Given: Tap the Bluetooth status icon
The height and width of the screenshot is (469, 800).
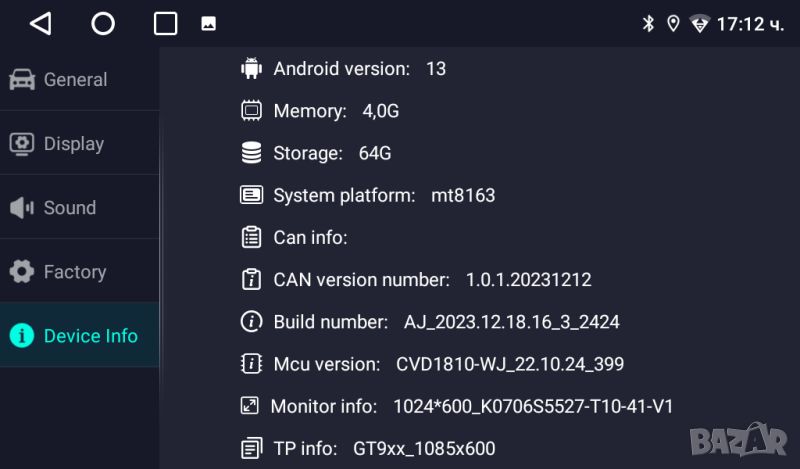Looking at the screenshot, I should (x=647, y=24).
